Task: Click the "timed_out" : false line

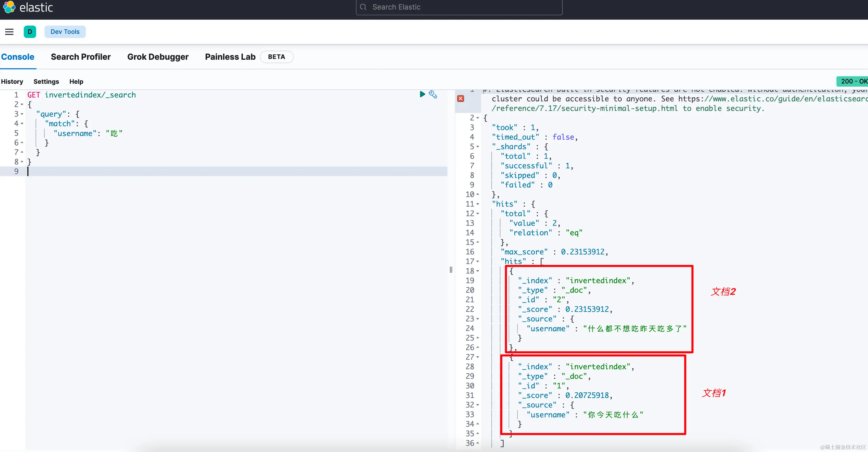Action: point(534,137)
